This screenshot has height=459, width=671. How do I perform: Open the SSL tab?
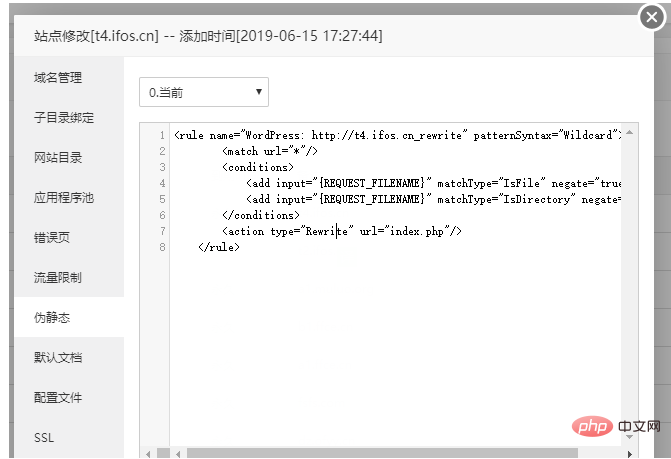pyautogui.click(x=44, y=438)
